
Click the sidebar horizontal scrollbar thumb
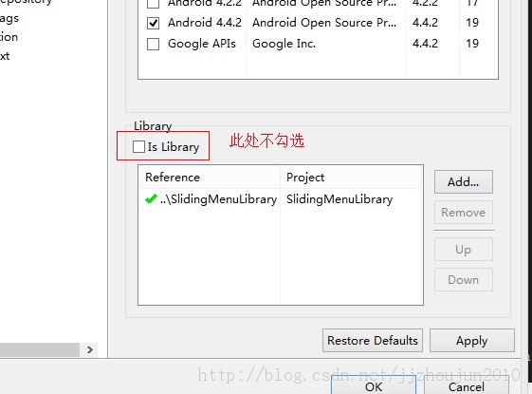coord(40,349)
